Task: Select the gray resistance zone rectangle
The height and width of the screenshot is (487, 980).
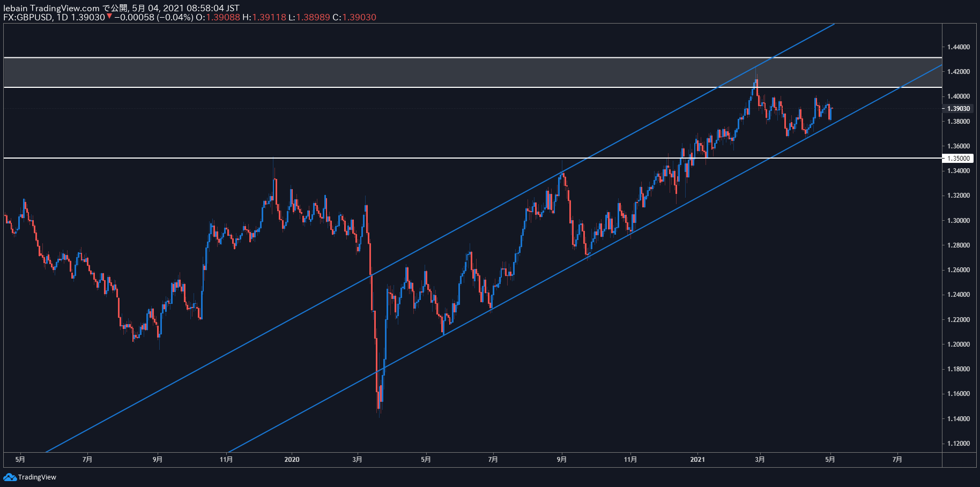Action: click(x=472, y=72)
